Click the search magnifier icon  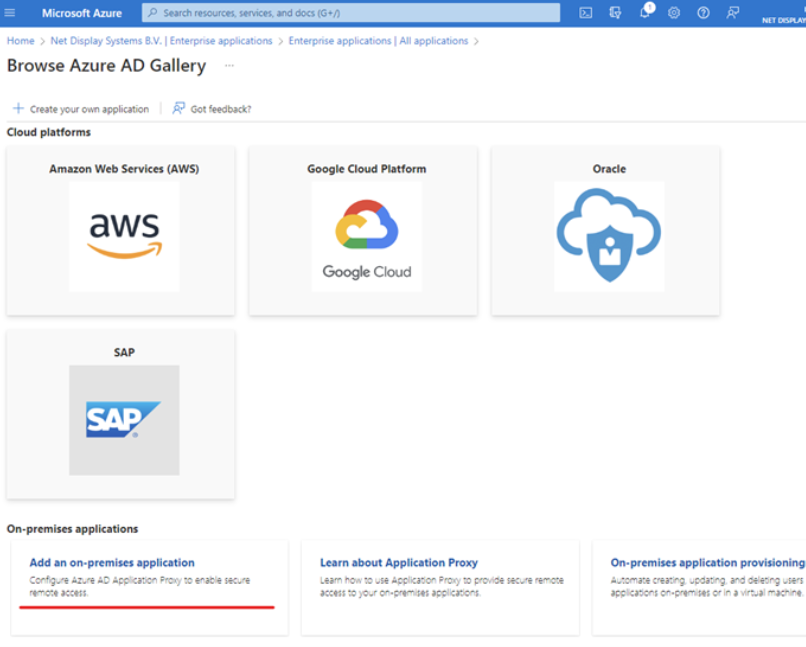click(x=153, y=13)
